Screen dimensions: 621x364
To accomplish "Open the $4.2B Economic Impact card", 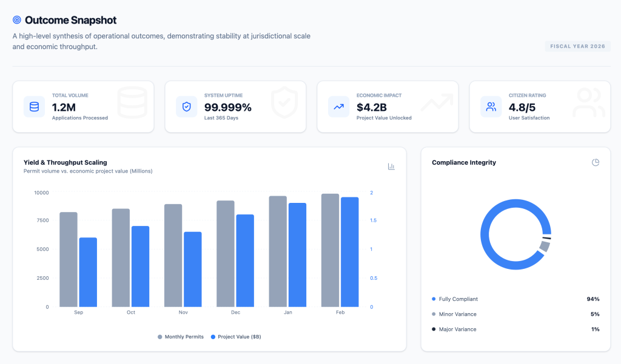I will point(387,107).
